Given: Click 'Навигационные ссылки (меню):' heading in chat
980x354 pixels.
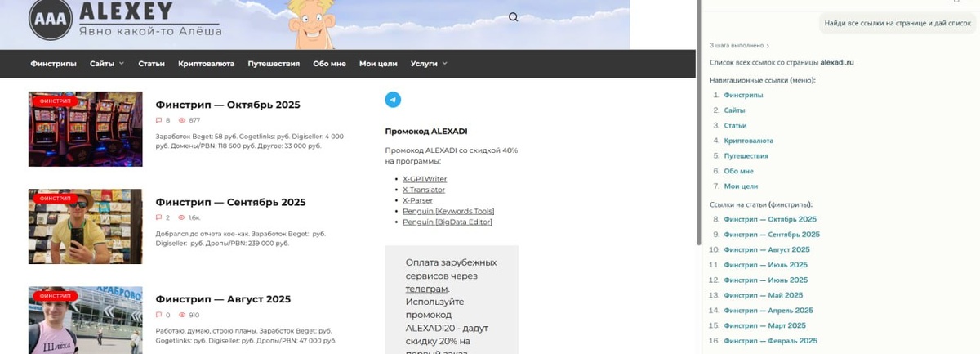Looking at the screenshot, I should 763,80.
